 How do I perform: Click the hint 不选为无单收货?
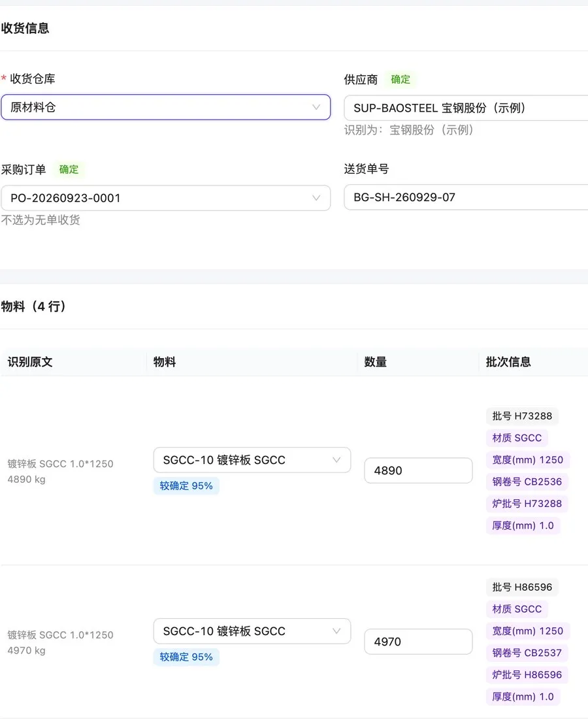(x=41, y=220)
